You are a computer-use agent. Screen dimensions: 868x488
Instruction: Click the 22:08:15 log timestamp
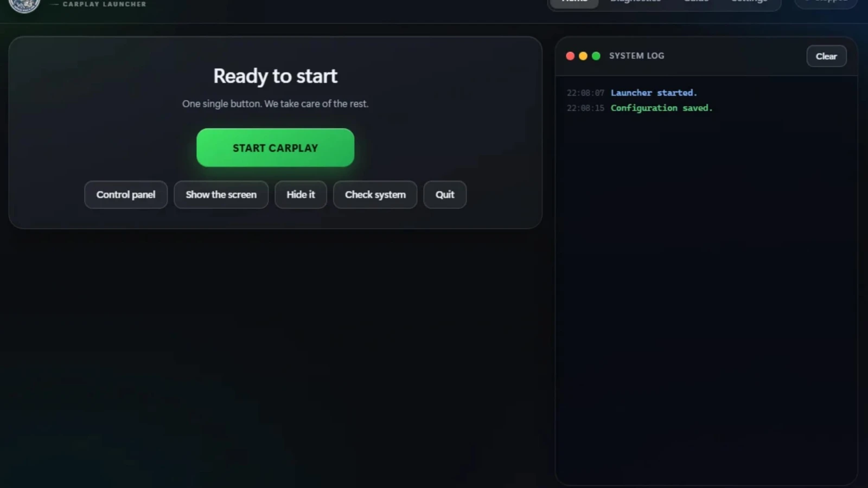585,108
